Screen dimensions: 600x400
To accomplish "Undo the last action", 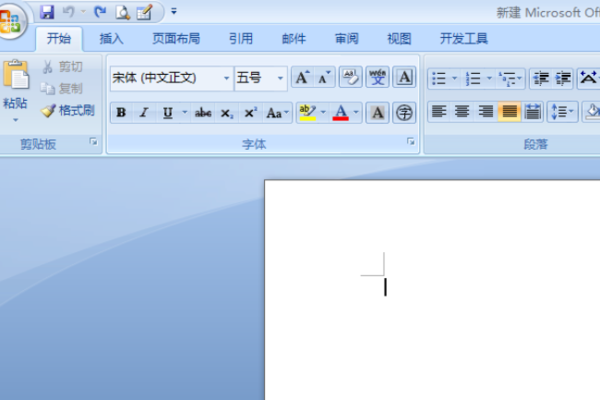I will [x=68, y=12].
